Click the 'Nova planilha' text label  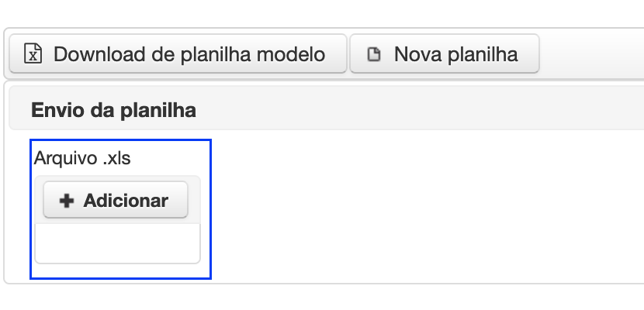456,54
